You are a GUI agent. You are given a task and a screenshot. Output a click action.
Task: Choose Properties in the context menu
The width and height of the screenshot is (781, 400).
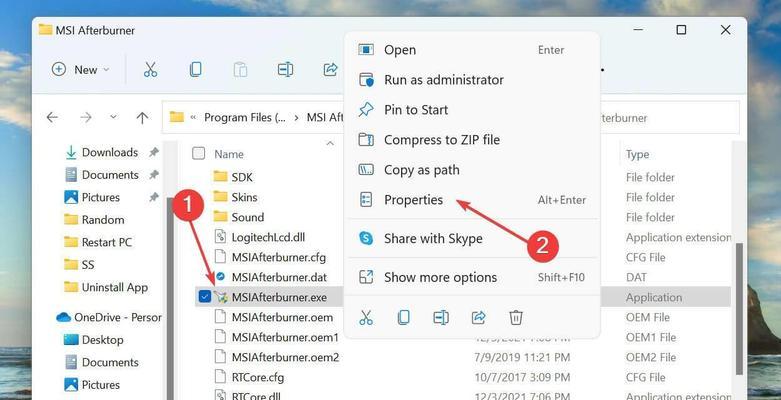[472, 200]
